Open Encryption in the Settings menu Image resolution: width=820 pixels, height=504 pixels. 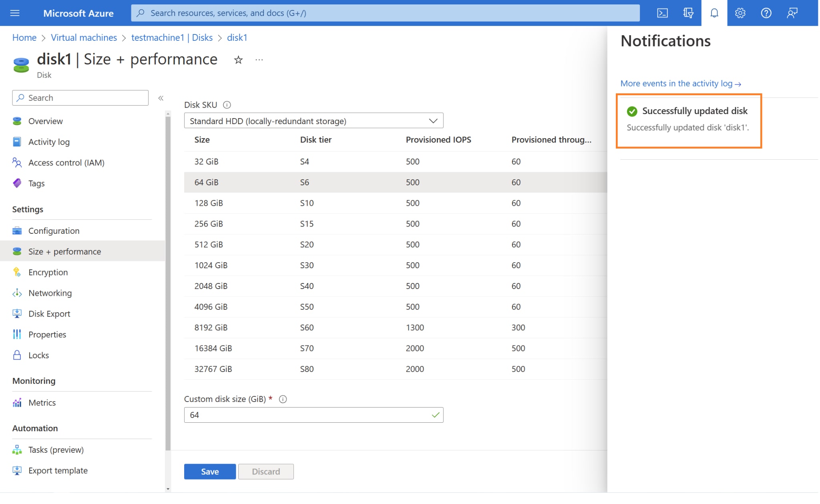48,272
